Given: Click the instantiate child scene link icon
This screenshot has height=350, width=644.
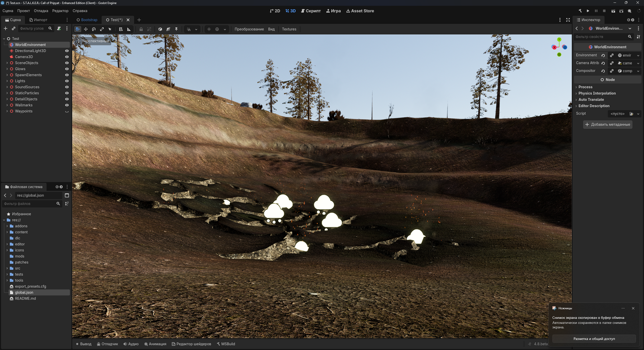Looking at the screenshot, I should tap(14, 29).
